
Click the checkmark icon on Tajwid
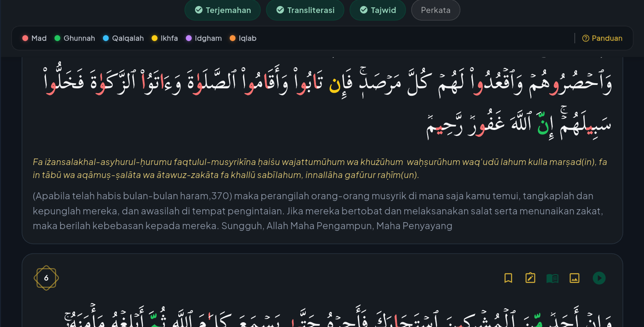click(364, 10)
